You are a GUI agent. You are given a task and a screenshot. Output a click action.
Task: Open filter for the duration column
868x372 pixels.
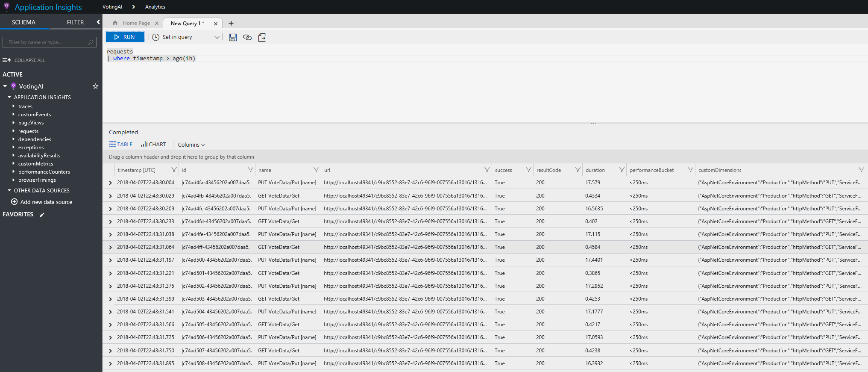pos(622,170)
